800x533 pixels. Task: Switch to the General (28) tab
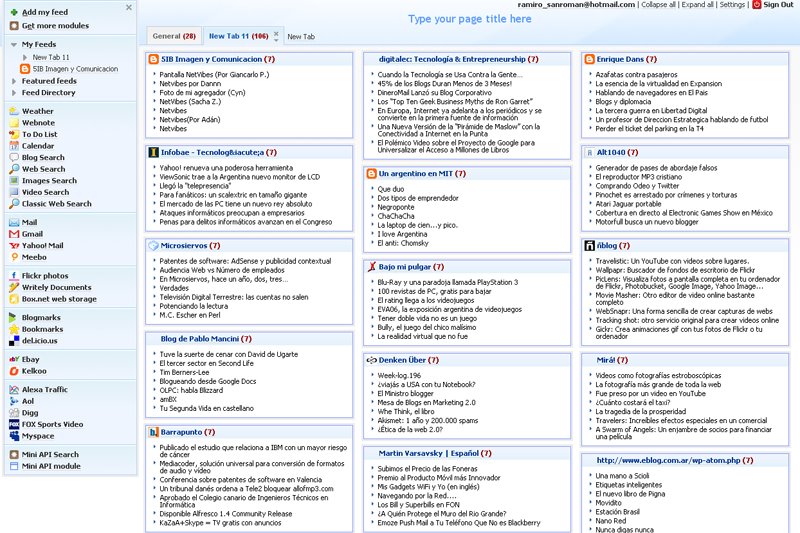click(x=174, y=36)
